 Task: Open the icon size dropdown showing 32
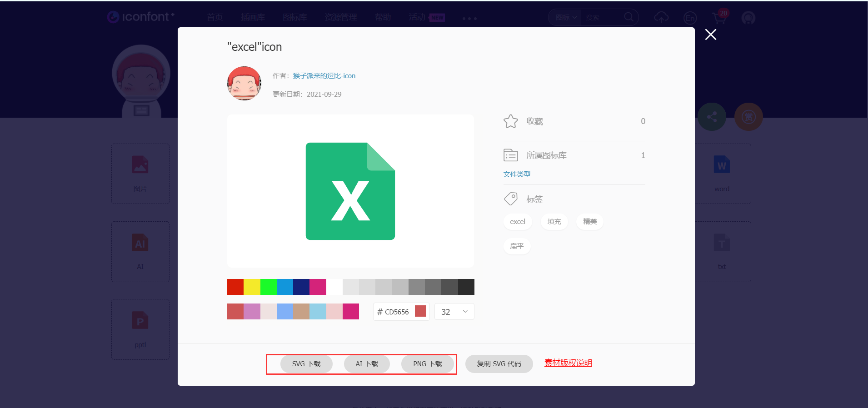[x=454, y=312]
